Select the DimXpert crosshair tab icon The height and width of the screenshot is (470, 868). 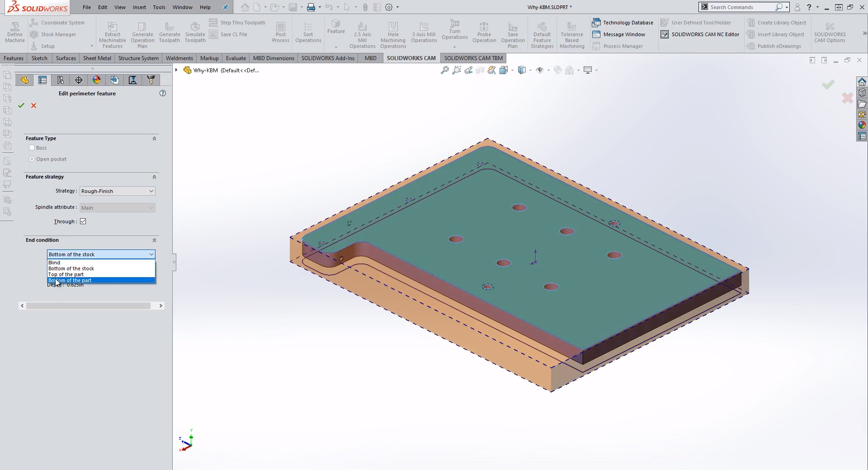click(79, 80)
